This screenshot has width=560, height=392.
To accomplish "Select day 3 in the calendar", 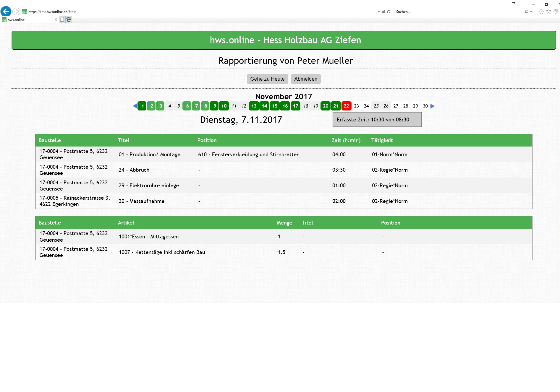I will click(160, 106).
